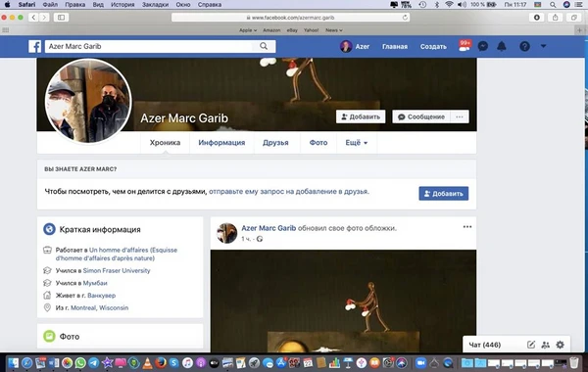Screen dimensions: 588x372
Task: Click the Safari share icon
Action: 555,18
